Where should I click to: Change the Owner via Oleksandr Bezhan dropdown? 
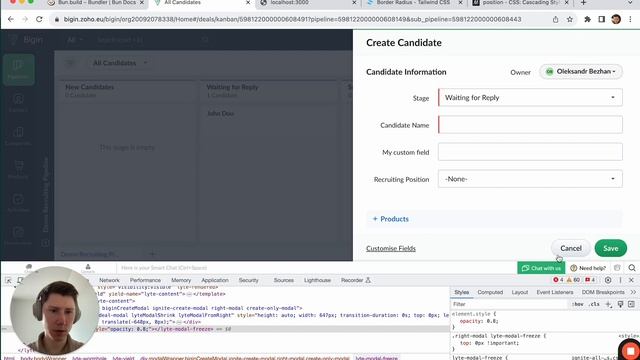(581, 71)
